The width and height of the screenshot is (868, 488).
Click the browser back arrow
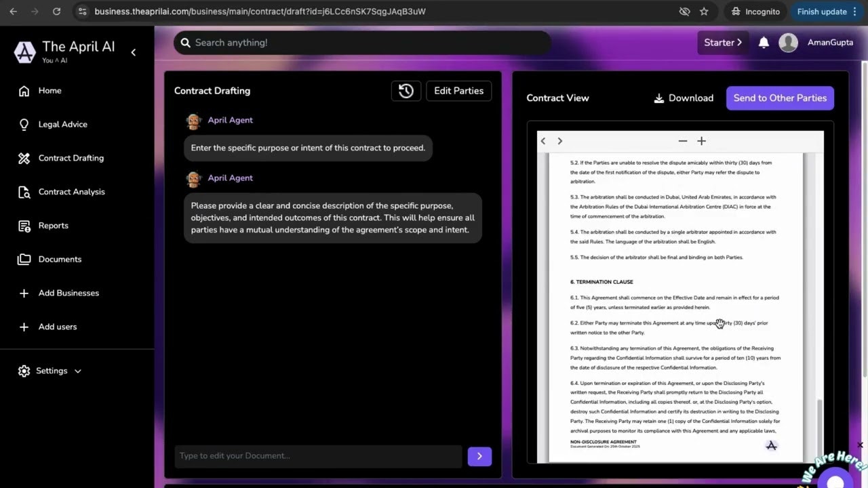click(x=13, y=12)
